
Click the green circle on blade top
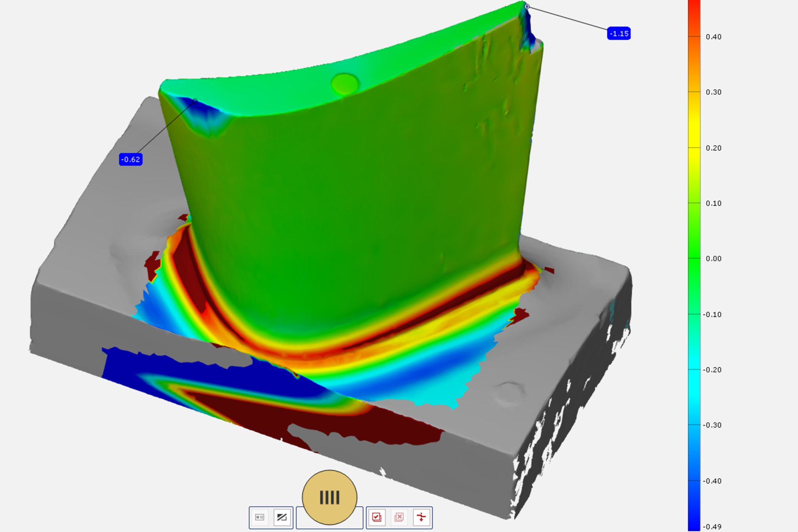click(x=345, y=84)
